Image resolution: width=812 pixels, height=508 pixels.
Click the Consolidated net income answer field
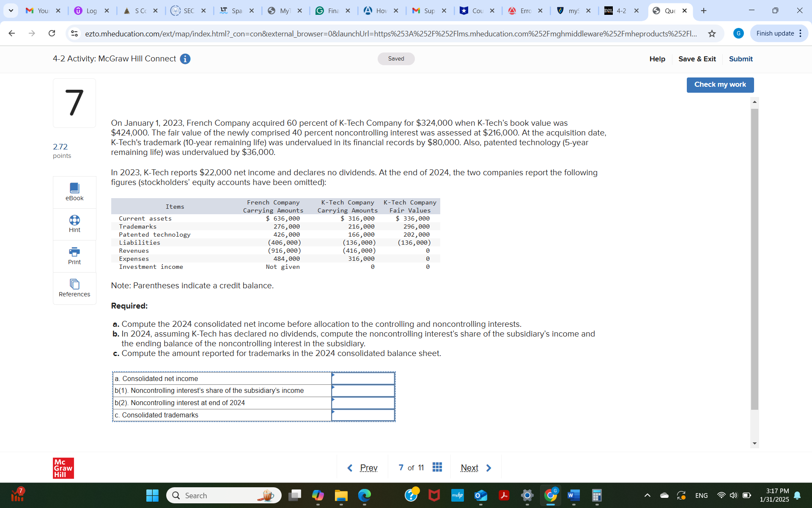tap(363, 378)
